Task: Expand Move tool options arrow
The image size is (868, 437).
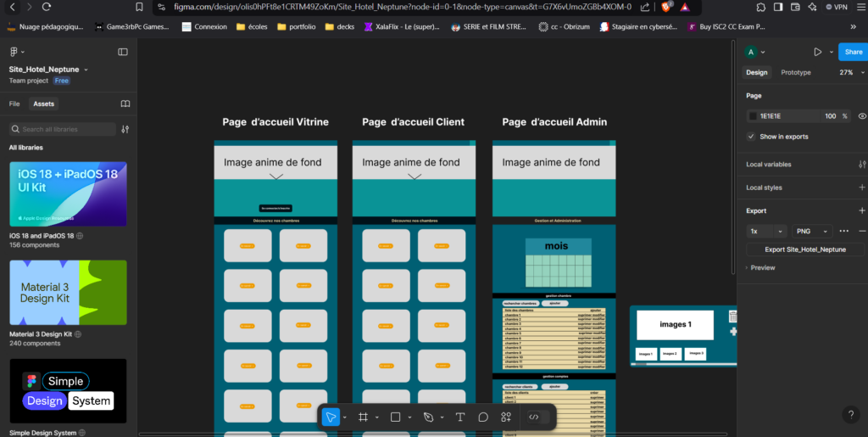Action: pos(345,417)
